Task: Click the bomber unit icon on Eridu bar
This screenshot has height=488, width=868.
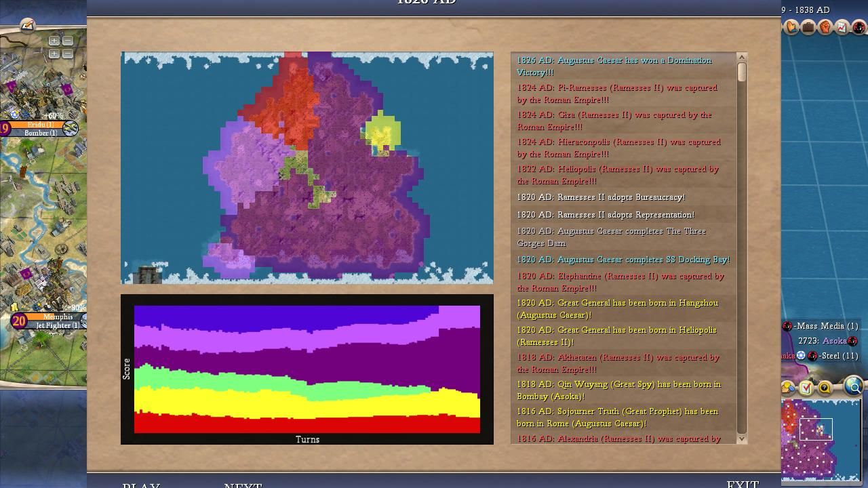Action: pos(70,127)
